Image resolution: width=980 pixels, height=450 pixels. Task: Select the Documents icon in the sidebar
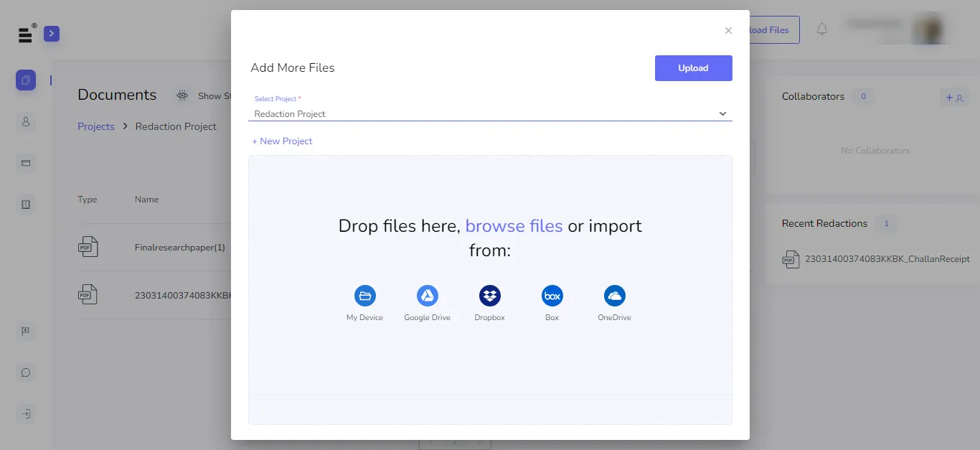click(x=26, y=80)
